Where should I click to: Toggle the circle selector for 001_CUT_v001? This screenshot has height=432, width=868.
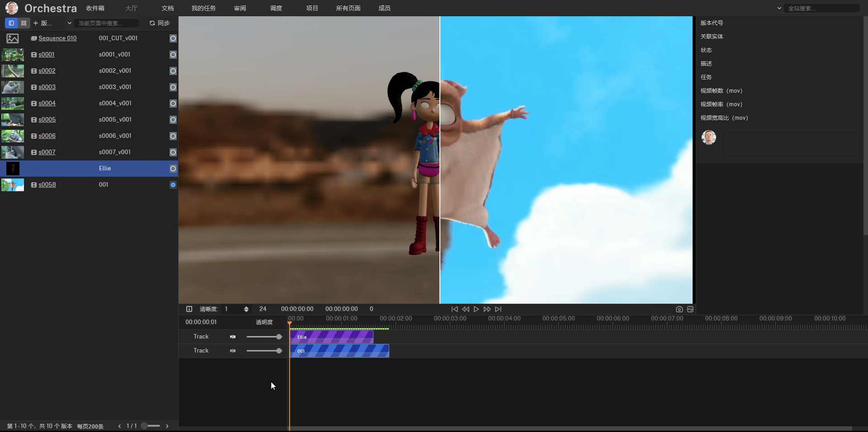[x=173, y=38]
